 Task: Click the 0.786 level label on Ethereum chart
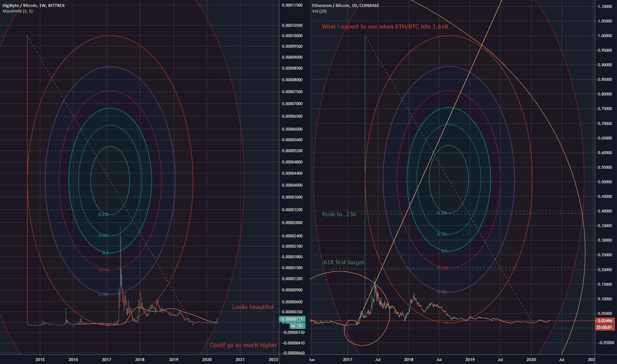(x=442, y=292)
